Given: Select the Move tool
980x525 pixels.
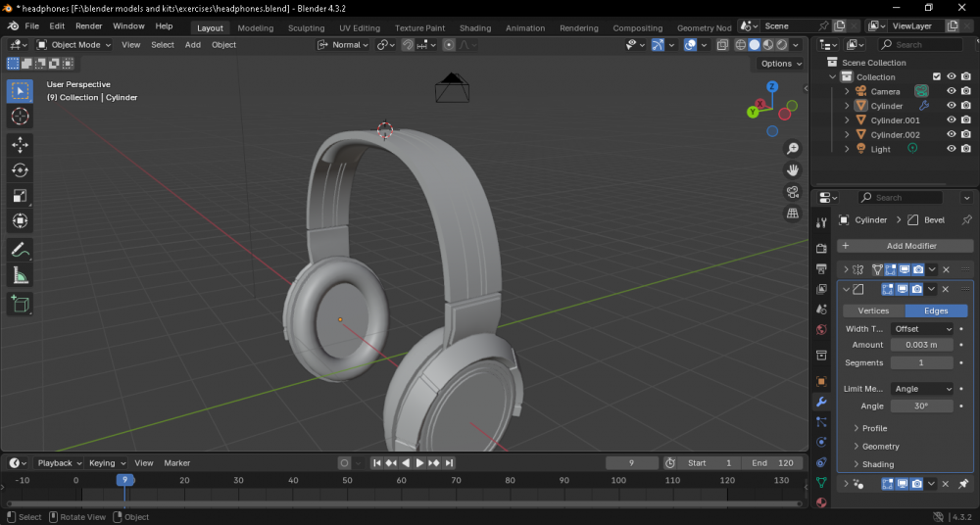Looking at the screenshot, I should tap(20, 145).
